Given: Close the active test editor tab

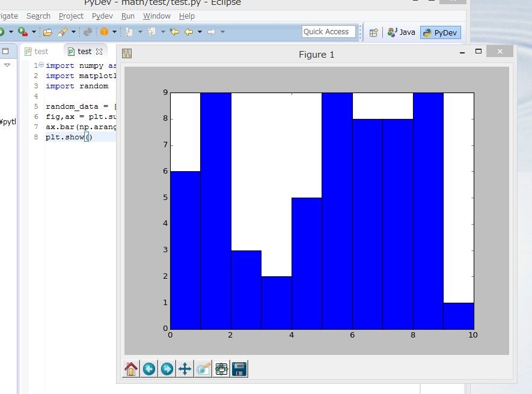Looking at the screenshot, I should point(100,52).
